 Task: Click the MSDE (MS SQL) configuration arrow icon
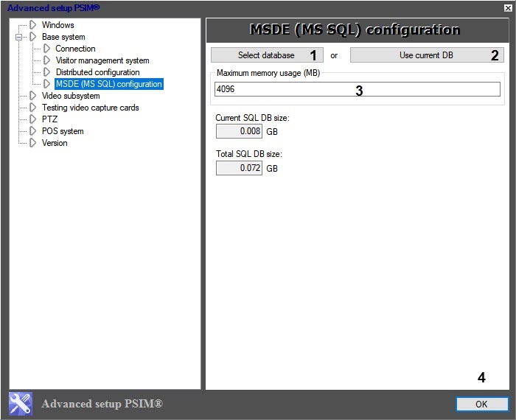[46, 84]
